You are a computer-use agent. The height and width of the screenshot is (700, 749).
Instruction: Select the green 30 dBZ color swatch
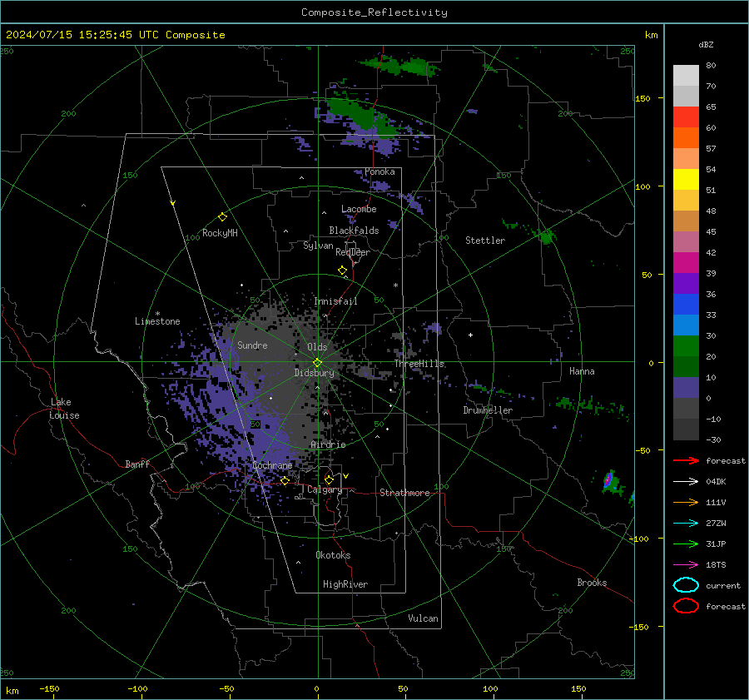click(686, 345)
